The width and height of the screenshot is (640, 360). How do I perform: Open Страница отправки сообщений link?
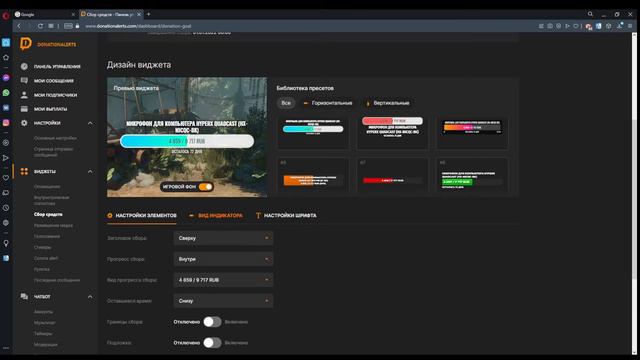pos(53,152)
